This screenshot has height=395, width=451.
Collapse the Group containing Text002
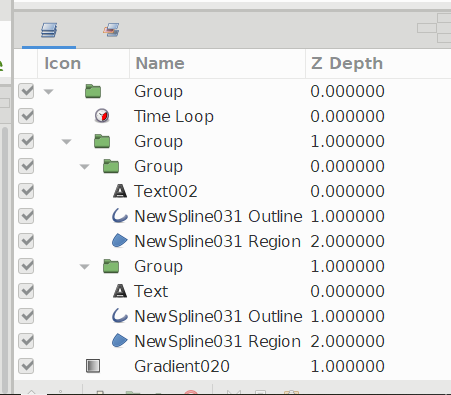85,167
